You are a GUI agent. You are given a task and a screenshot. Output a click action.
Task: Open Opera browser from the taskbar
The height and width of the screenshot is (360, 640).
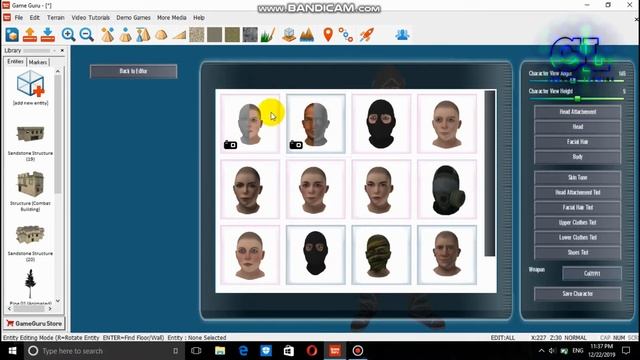pyautogui.click(x=312, y=351)
